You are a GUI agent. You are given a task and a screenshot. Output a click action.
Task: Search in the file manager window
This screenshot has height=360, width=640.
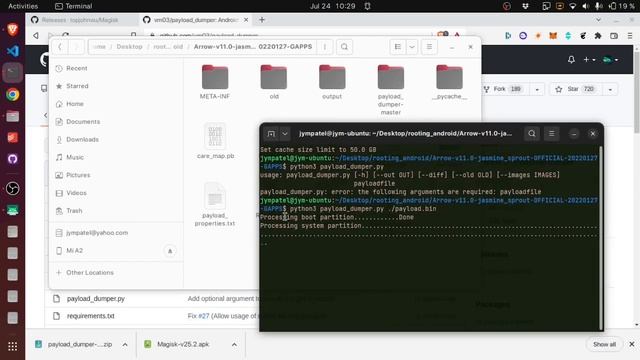(344, 47)
